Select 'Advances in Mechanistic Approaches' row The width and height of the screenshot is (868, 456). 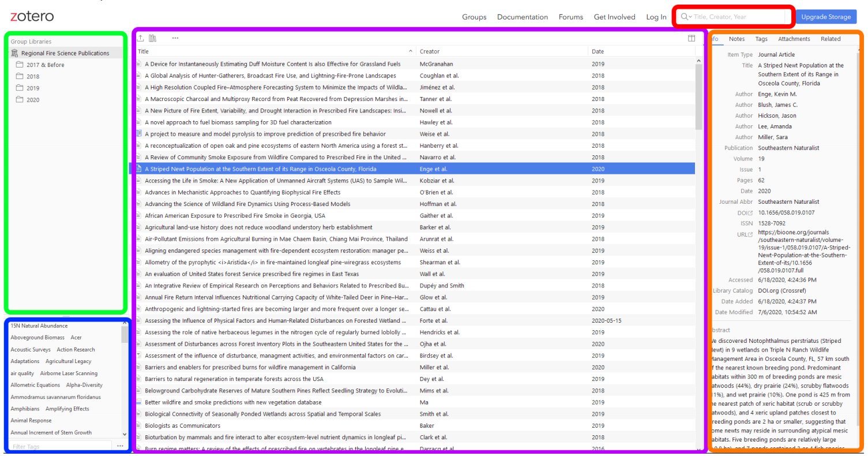click(415, 192)
